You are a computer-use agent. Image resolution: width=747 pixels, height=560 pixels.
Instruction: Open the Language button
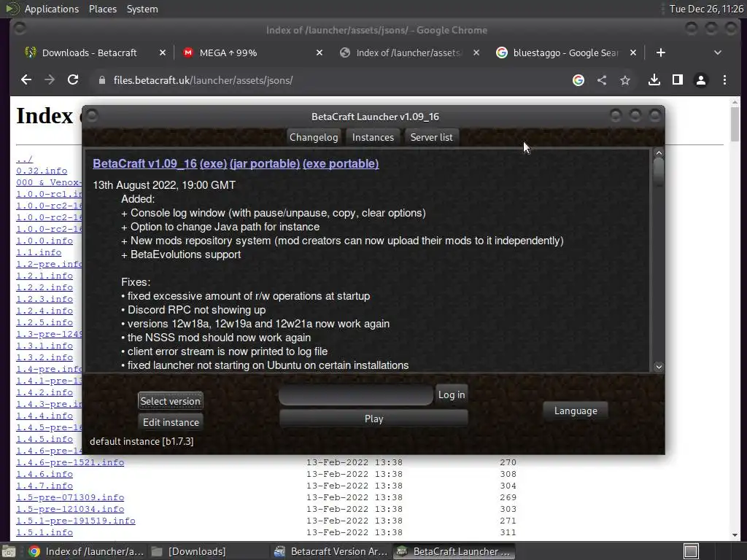[x=576, y=411]
